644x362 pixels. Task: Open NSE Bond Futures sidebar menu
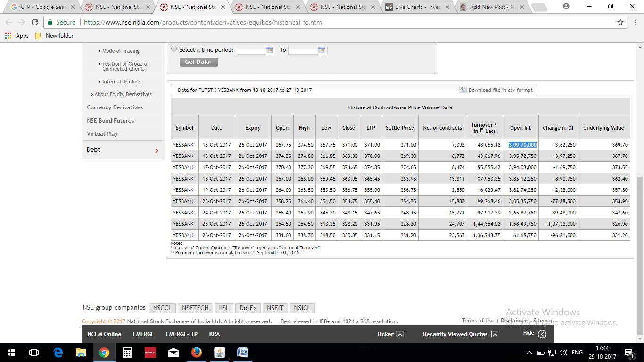point(110,121)
